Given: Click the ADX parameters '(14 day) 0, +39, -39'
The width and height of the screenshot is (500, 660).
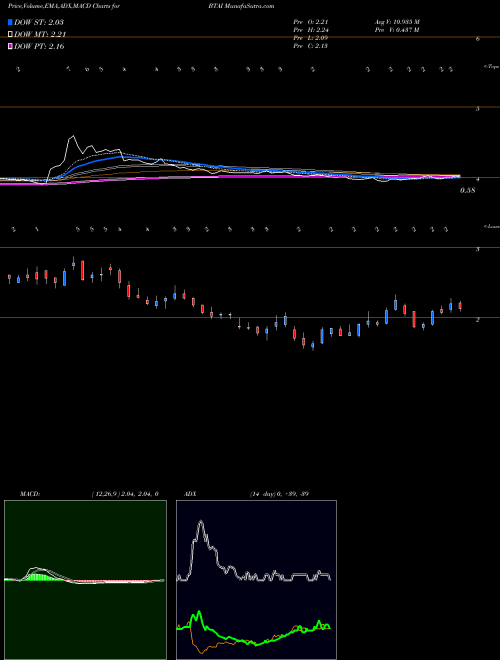Looking at the screenshot, I should click(x=279, y=494).
